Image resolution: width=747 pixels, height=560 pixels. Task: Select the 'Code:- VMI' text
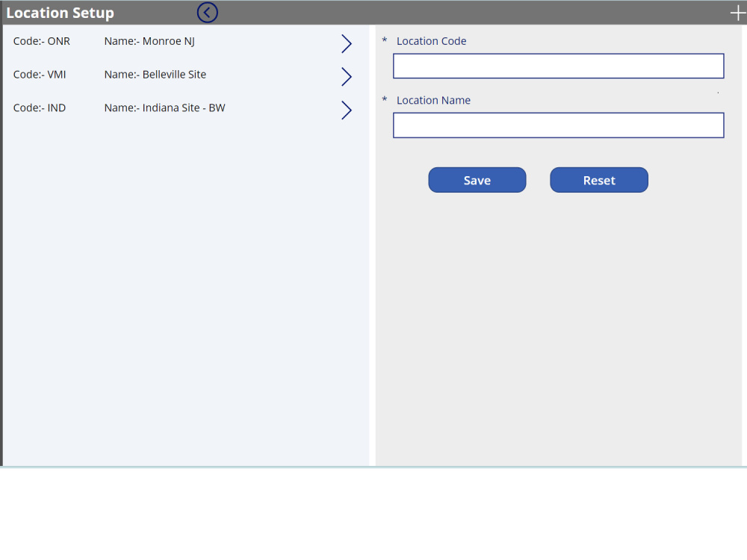(x=40, y=75)
